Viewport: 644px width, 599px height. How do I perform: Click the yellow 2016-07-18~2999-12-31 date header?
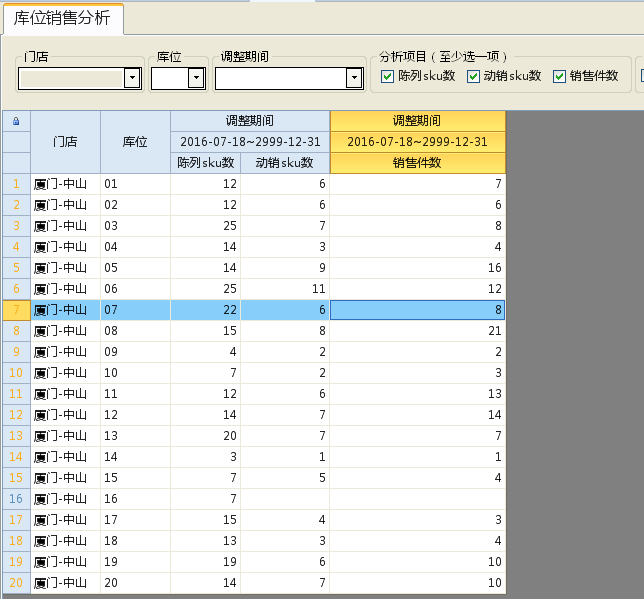tap(418, 142)
